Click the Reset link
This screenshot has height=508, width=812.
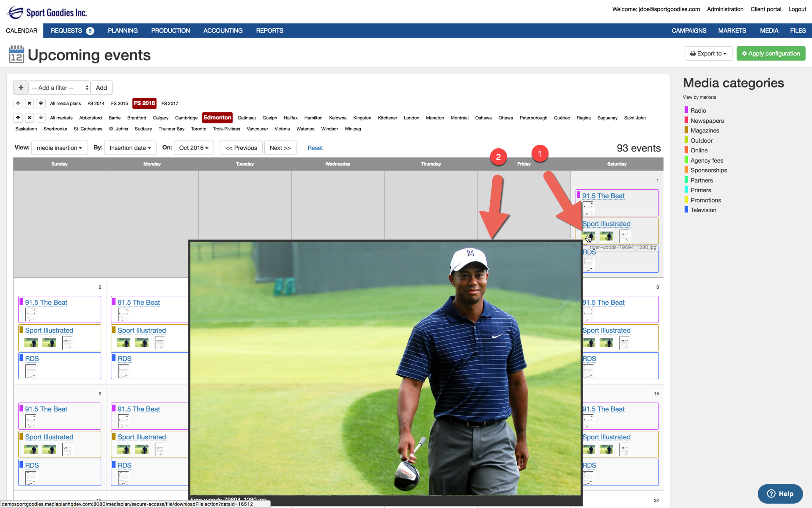(315, 148)
